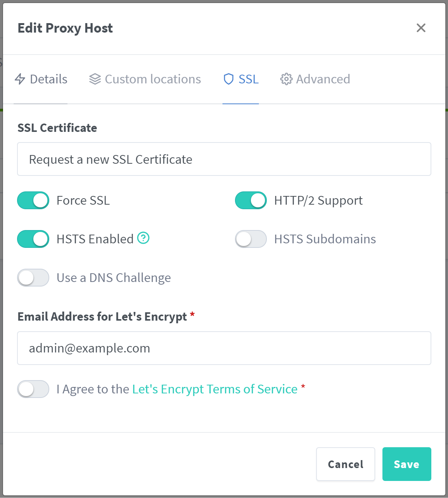Open the SSL Certificate dropdown
This screenshot has height=498, width=448.
[224, 159]
